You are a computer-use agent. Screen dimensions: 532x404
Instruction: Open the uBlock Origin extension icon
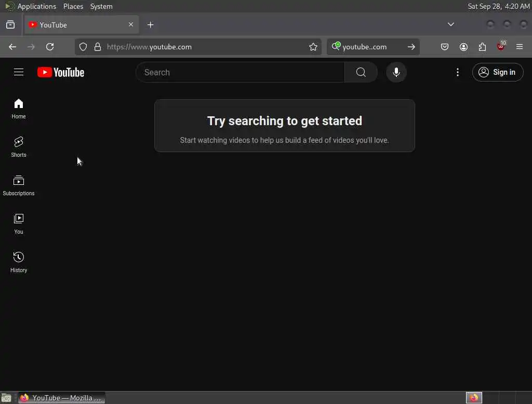tap(501, 46)
